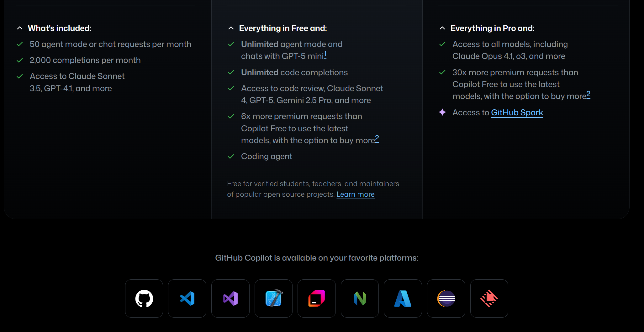Open footnote 1 beside GPT-5 mini
The width and height of the screenshot is (644, 332).
(325, 54)
